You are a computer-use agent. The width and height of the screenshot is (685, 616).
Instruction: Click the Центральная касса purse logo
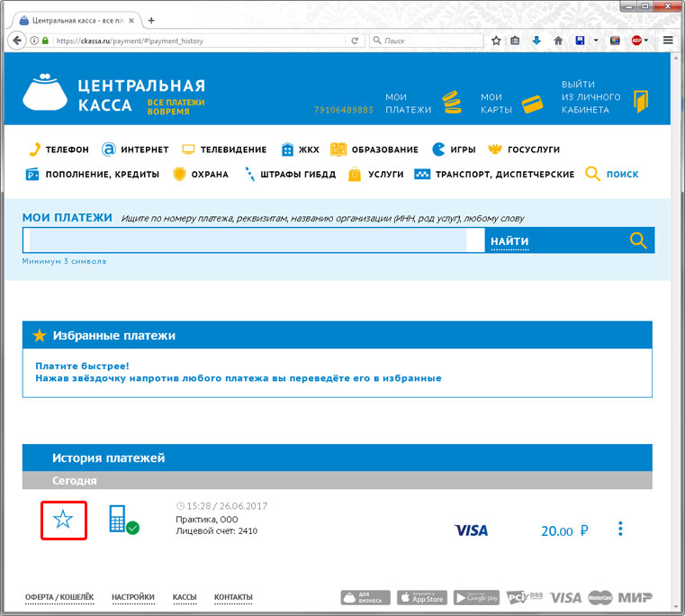pos(45,92)
